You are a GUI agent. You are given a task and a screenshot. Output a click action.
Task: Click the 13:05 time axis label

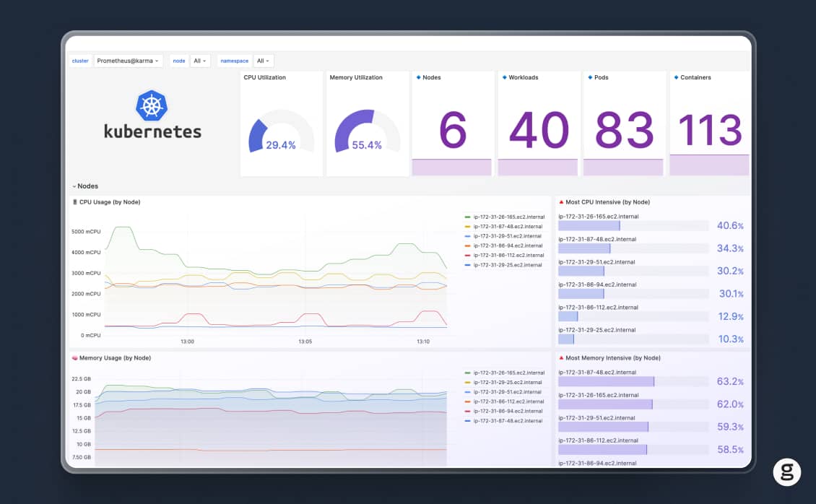click(x=305, y=342)
